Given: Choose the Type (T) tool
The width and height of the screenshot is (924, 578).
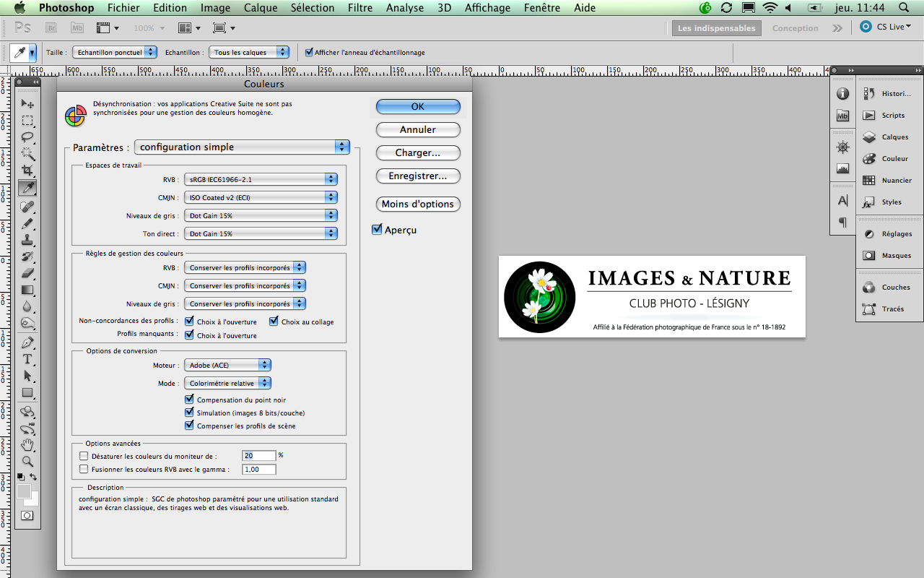Looking at the screenshot, I should 27,359.
